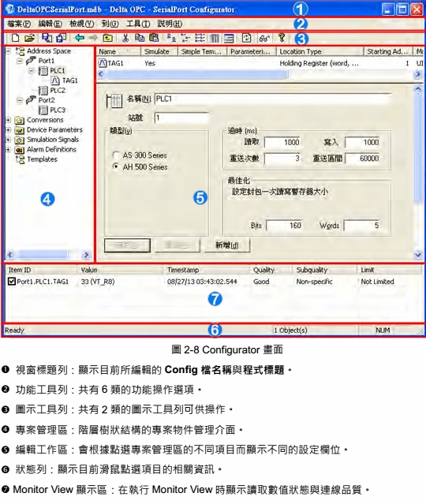Click the 重送次數 retry count field
Viewport: 426px width, 504px height.
click(282, 159)
